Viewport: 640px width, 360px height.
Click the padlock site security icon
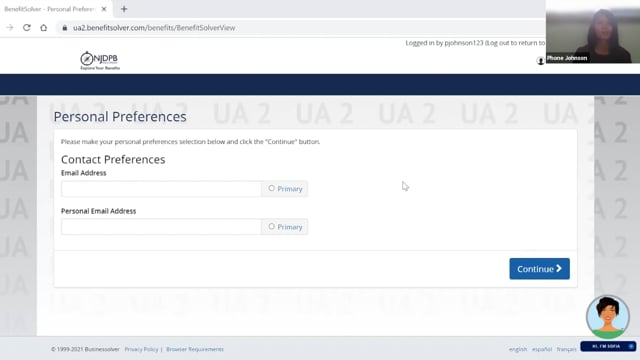pos(64,28)
